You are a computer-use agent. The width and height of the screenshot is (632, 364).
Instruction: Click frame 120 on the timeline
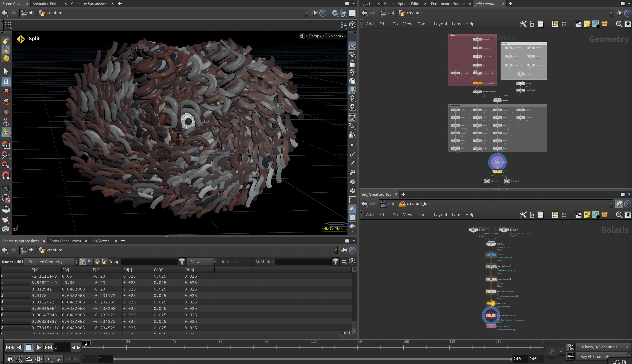pos(311,347)
